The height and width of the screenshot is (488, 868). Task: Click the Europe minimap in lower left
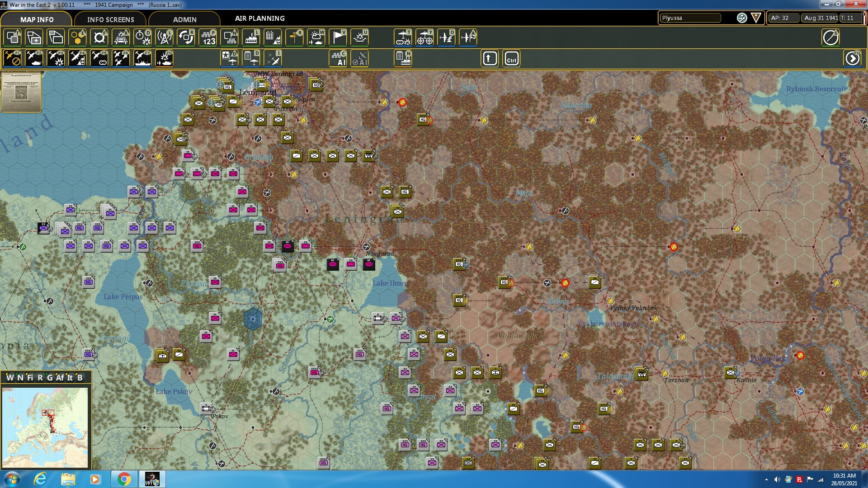tap(45, 427)
